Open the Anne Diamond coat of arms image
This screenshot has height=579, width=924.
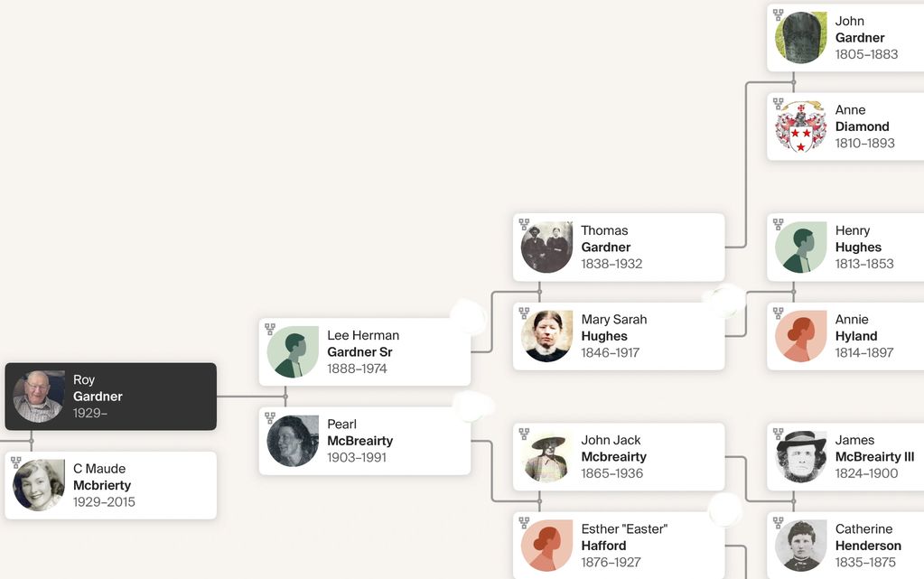(801, 126)
